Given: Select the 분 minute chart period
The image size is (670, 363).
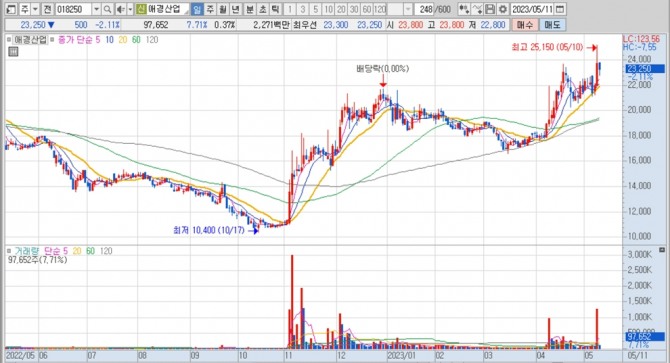Looking at the screenshot, I should pos(250,9).
